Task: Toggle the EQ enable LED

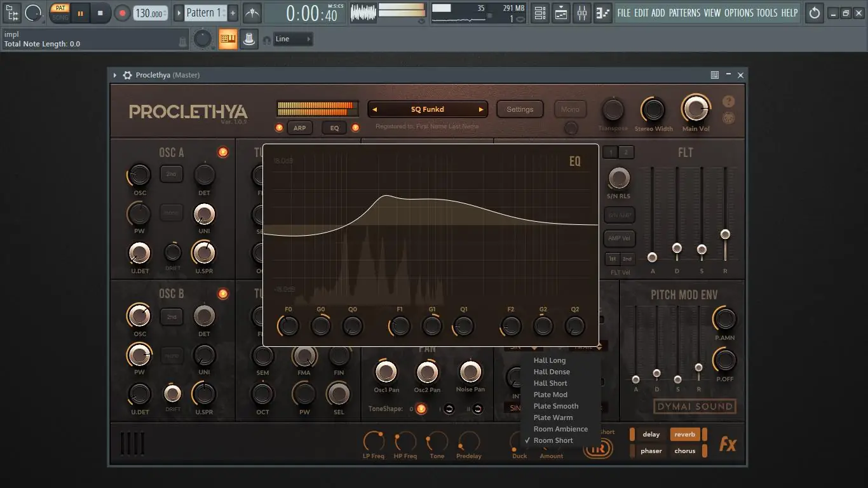Action: click(355, 128)
